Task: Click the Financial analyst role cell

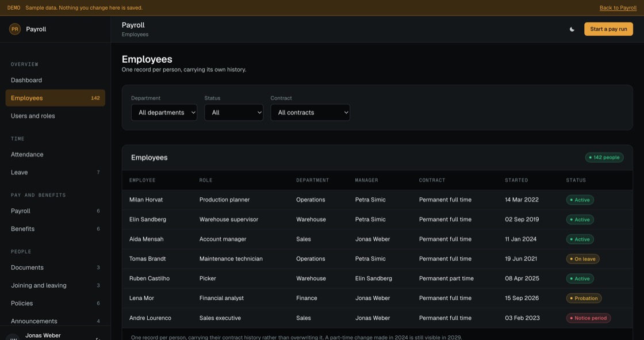Action: pyautogui.click(x=221, y=299)
